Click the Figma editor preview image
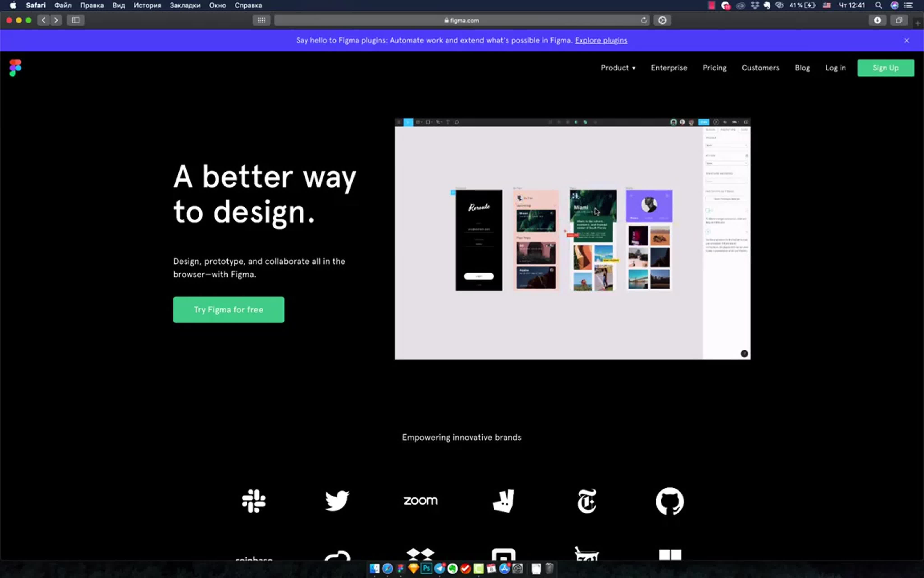 [572, 239]
